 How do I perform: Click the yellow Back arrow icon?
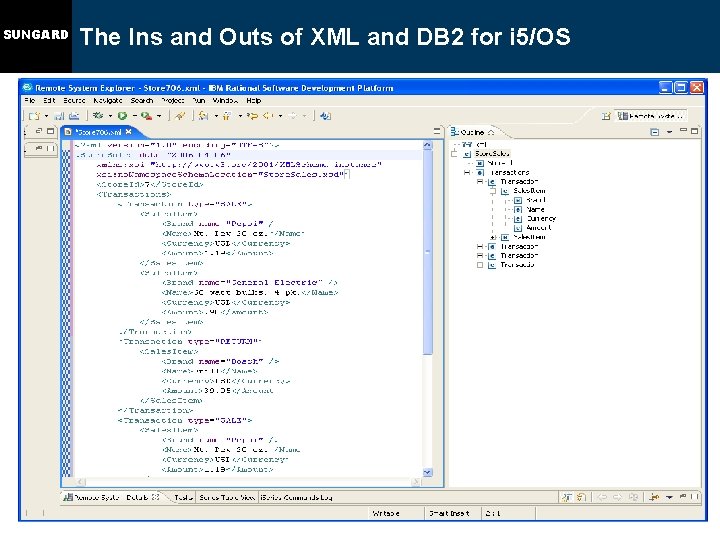click(268, 116)
